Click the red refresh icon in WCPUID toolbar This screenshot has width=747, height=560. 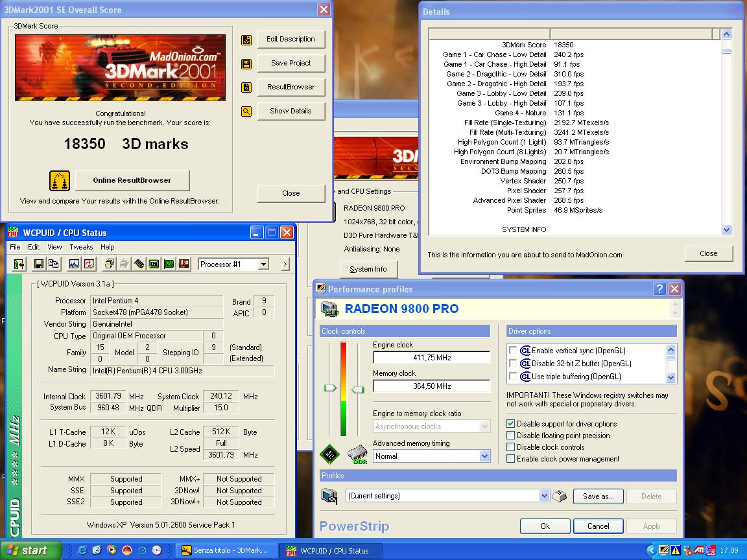tap(89, 264)
